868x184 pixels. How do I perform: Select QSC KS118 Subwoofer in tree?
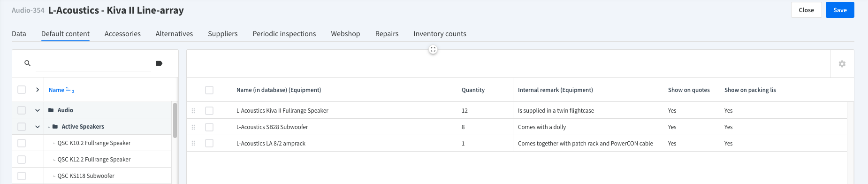coord(86,176)
